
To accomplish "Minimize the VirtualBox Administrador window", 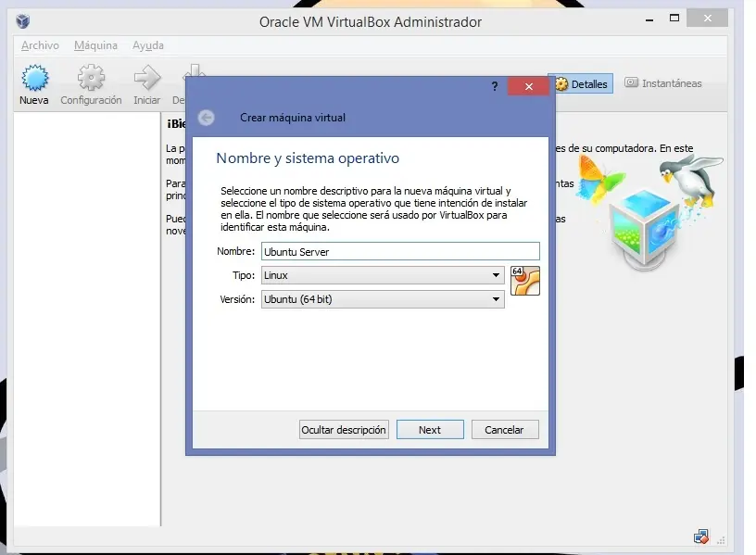I will tap(649, 19).
